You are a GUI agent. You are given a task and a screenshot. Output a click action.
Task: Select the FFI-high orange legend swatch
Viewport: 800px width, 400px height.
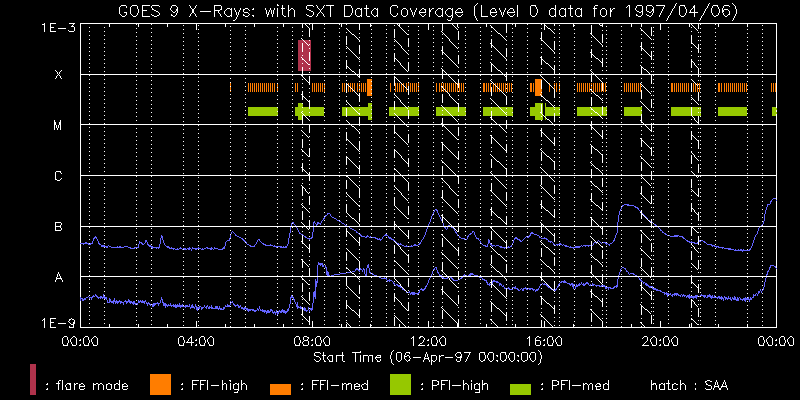[161, 381]
